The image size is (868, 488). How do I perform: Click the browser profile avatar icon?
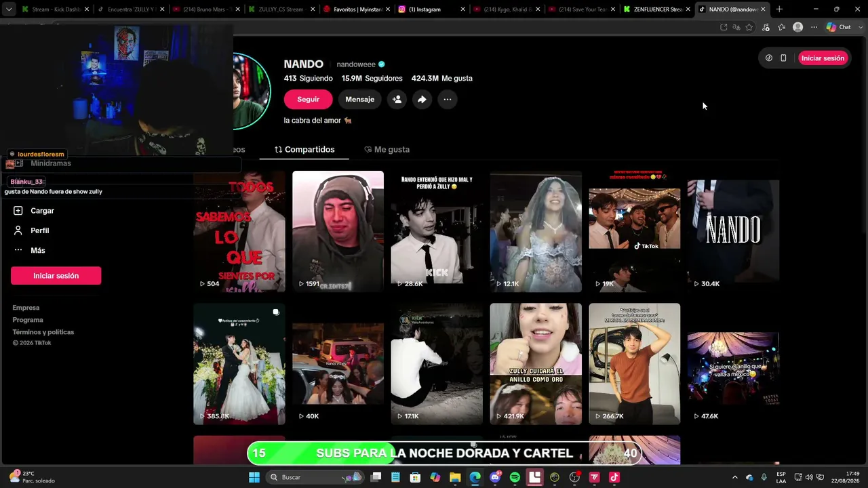[798, 27]
